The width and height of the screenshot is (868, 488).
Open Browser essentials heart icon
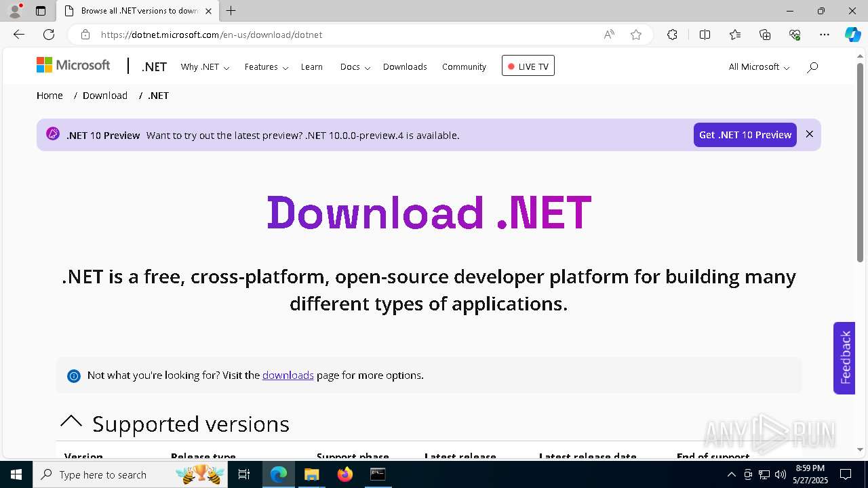[x=795, y=35]
